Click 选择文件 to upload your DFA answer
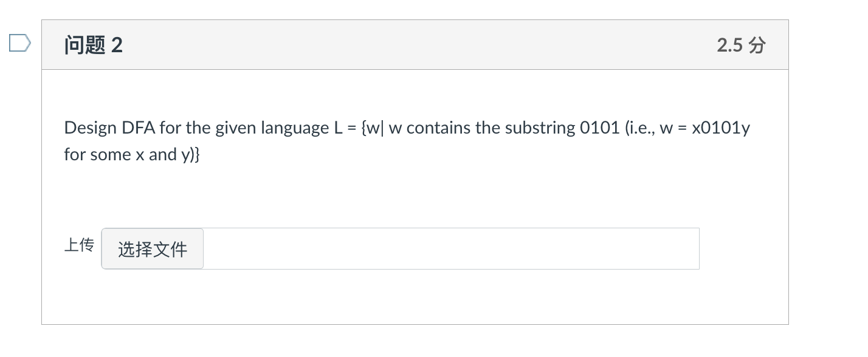The width and height of the screenshot is (868, 357). point(151,249)
